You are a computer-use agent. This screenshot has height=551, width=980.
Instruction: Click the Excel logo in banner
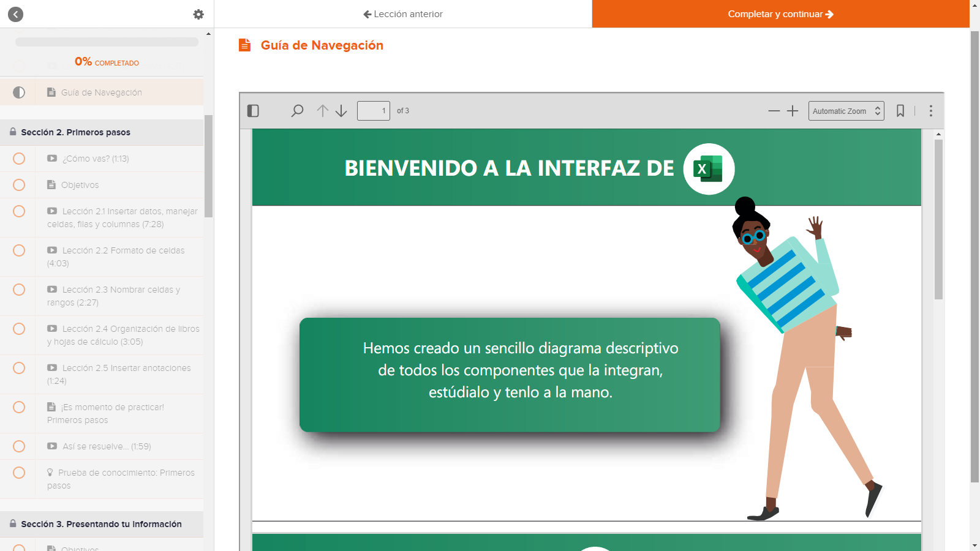709,169
